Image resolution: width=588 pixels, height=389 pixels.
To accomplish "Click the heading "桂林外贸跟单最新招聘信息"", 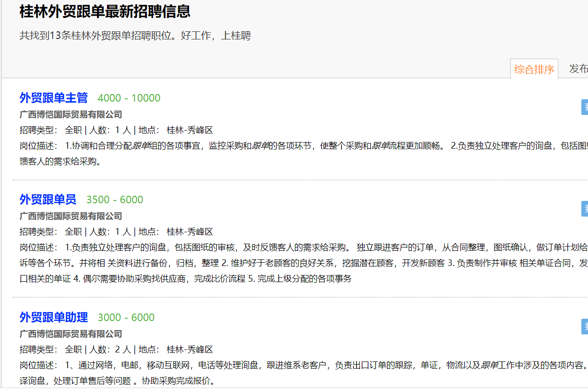I will click(105, 11).
